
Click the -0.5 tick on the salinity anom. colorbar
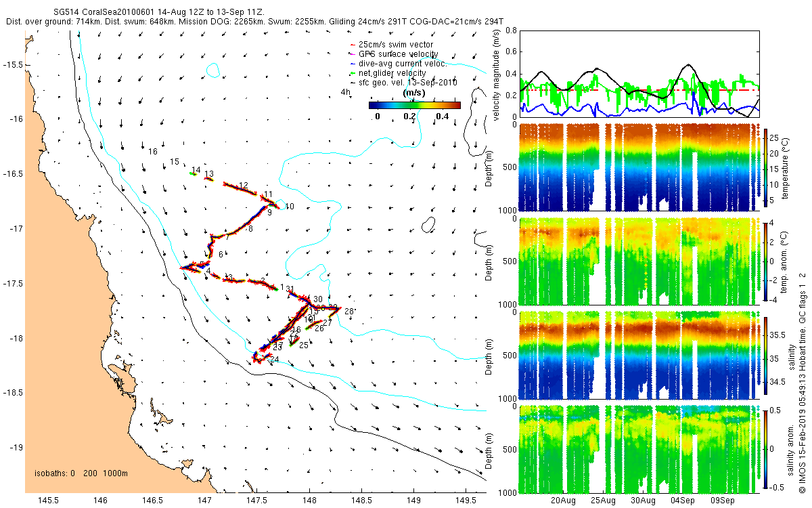point(777,486)
